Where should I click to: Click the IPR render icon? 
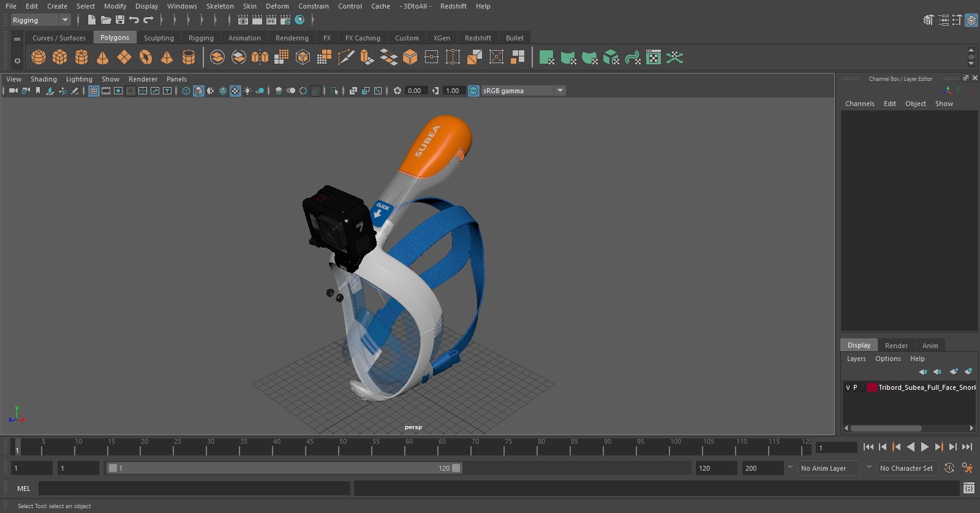pyautogui.click(x=271, y=20)
